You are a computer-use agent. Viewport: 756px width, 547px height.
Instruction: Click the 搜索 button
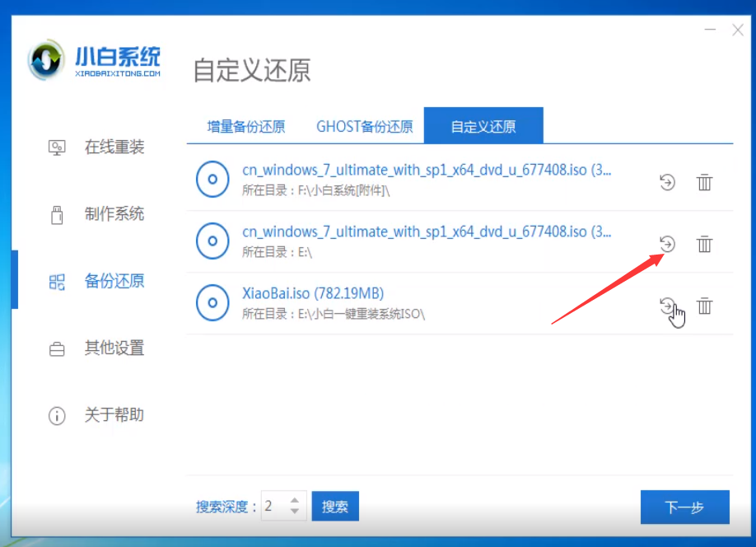335,507
